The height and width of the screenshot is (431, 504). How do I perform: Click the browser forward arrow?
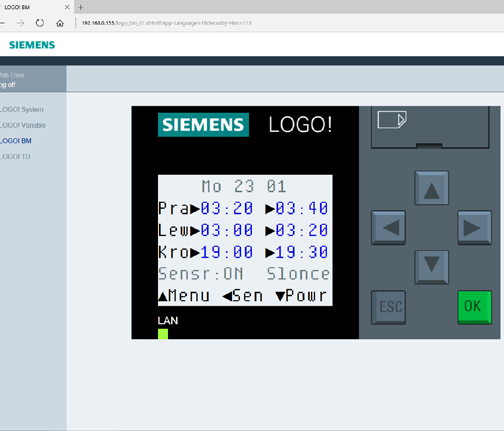(x=20, y=23)
